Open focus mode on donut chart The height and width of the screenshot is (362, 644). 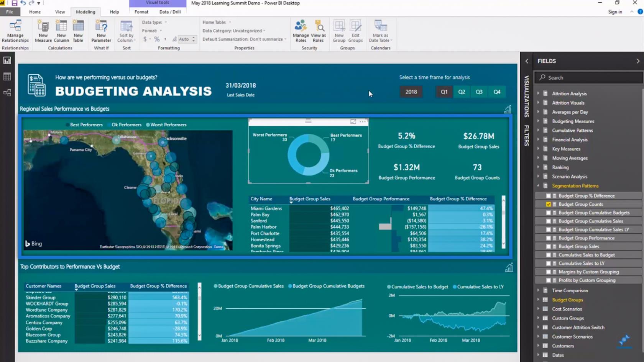353,122
